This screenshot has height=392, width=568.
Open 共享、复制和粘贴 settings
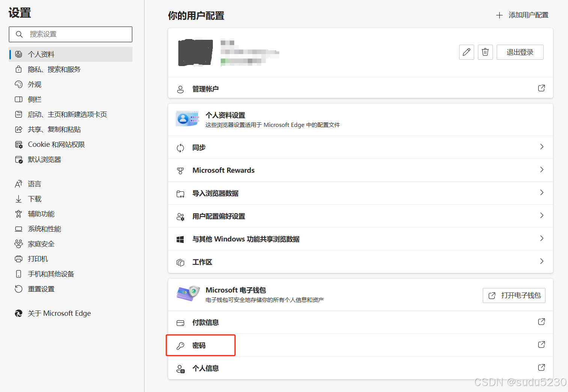pyautogui.click(x=71, y=130)
